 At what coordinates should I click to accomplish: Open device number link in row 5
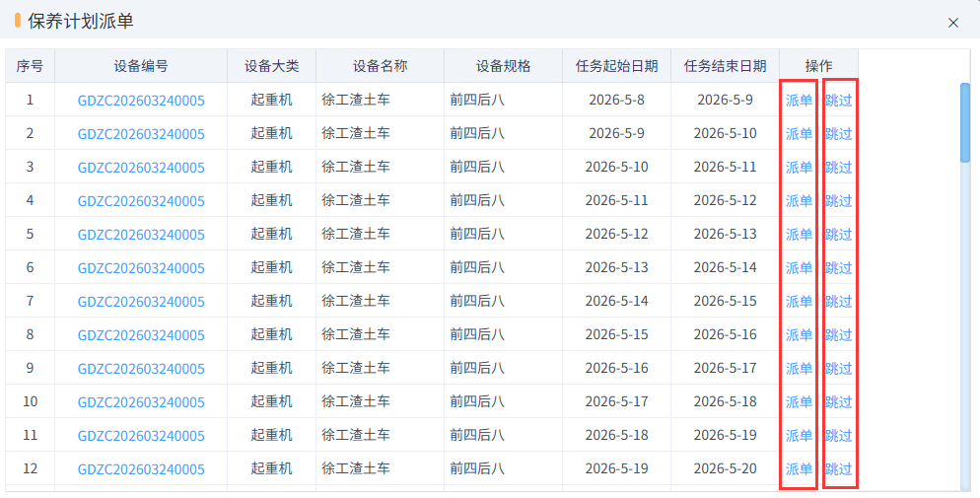(141, 235)
